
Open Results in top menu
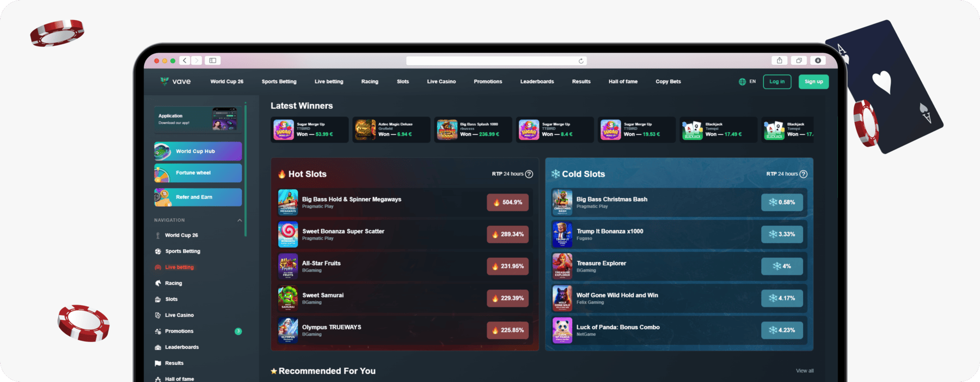point(581,82)
